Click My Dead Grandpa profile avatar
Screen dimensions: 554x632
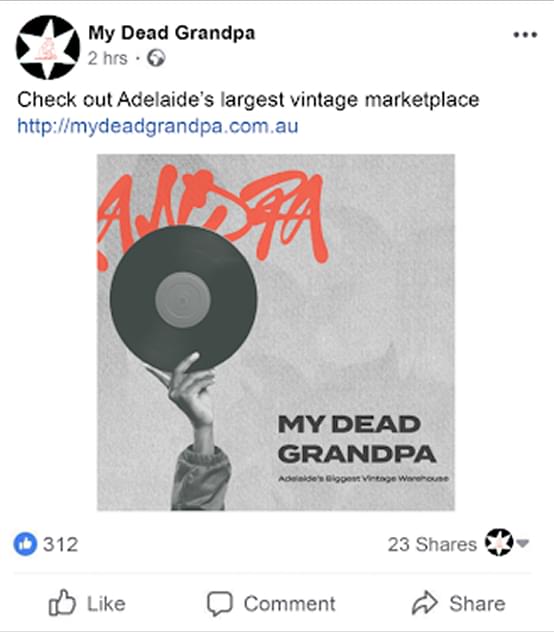(48, 47)
